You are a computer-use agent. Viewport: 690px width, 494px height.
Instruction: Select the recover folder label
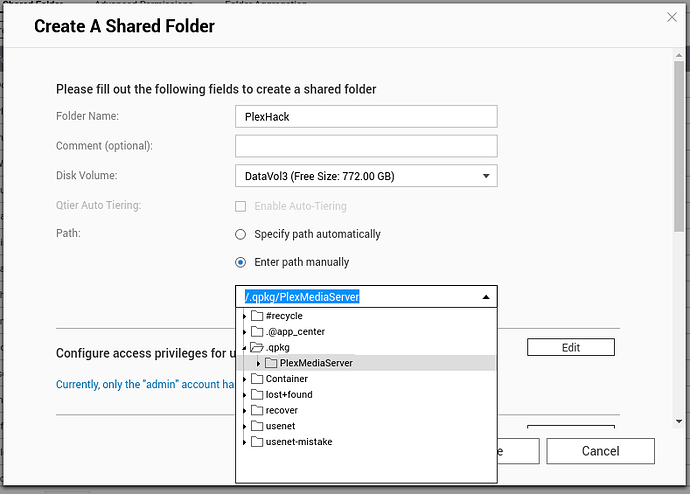point(282,410)
